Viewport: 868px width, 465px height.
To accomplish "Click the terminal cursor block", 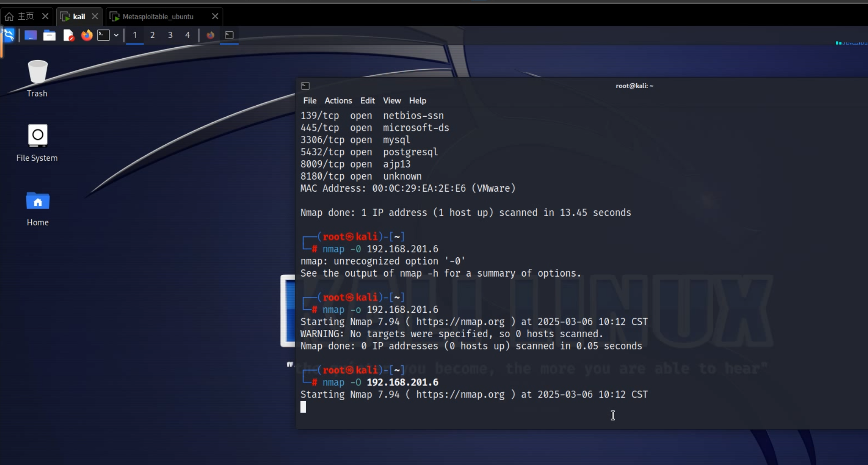I will click(x=303, y=407).
